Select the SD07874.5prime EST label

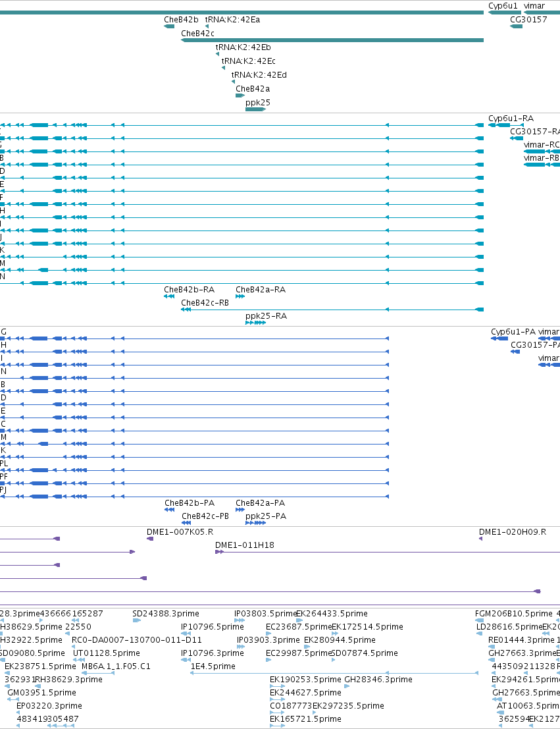[365, 653]
